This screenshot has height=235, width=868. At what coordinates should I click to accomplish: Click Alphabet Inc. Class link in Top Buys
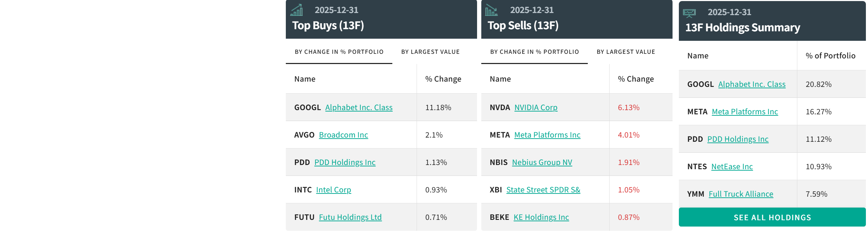[x=359, y=108]
